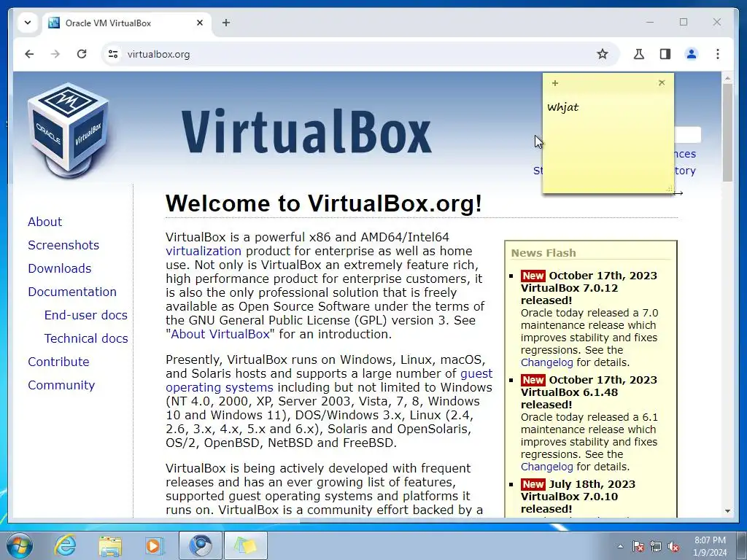Click the page scrollbar up arrow

click(x=727, y=77)
